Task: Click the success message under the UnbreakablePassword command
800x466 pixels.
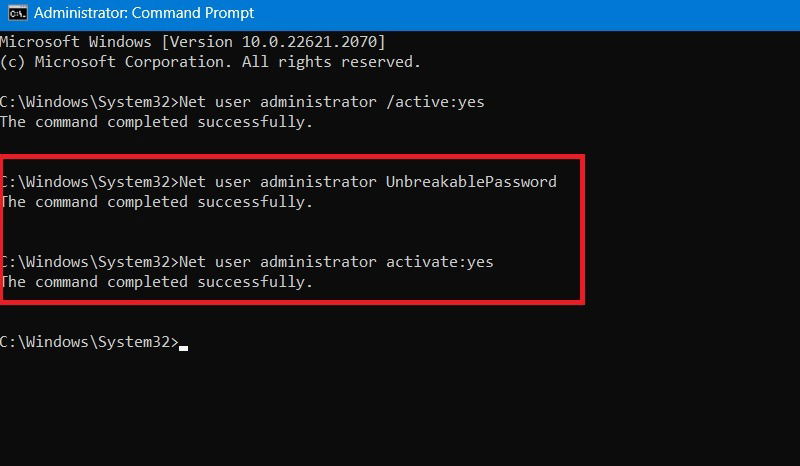Action: click(156, 202)
